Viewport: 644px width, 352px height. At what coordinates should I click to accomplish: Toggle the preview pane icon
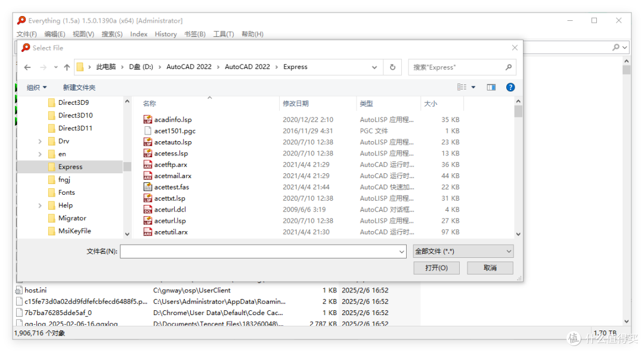click(491, 87)
